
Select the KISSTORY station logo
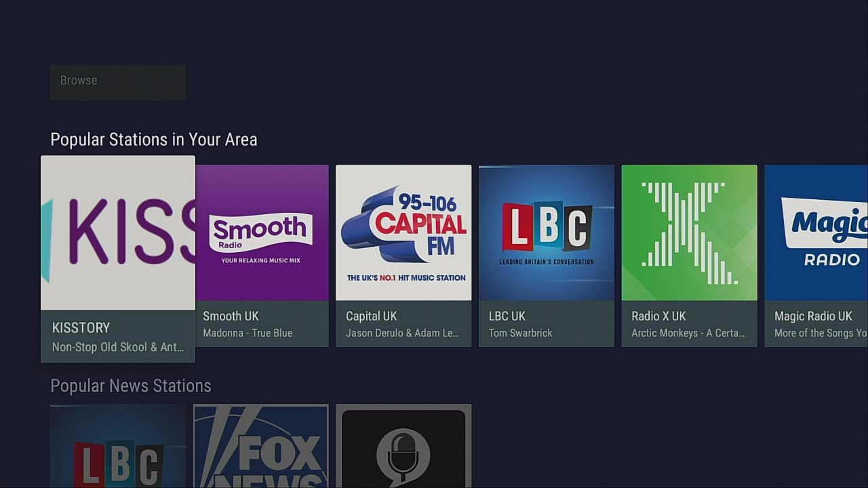point(118,233)
